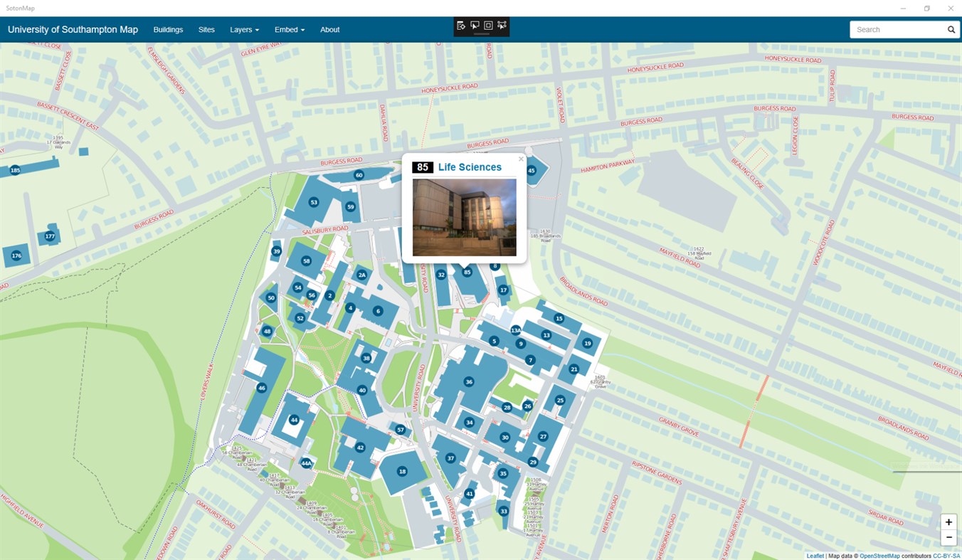The height and width of the screenshot is (560, 962).
Task: Zoom out using the minus control
Action: [948, 537]
